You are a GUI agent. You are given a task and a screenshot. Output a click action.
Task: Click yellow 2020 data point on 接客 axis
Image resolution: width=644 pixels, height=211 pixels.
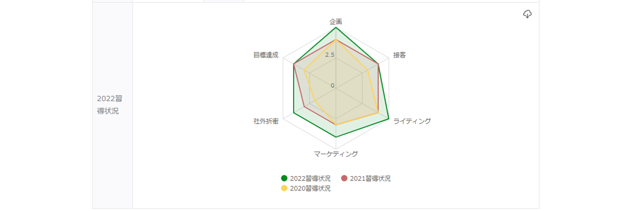368,70
